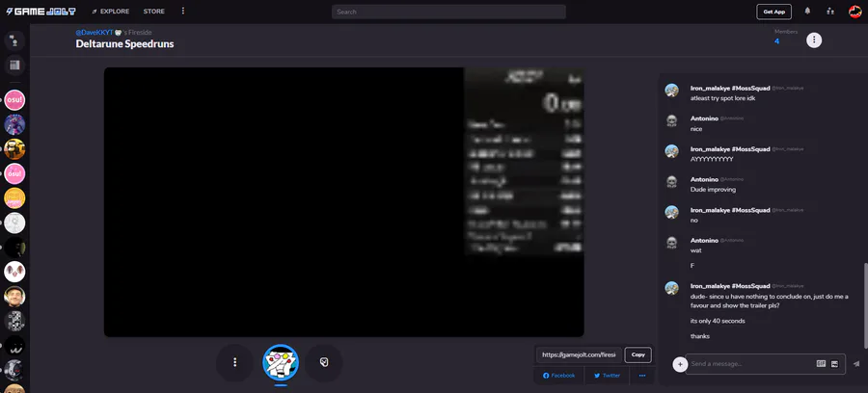Open the dark black-green community icon in the sidebar
868x393 pixels.
coord(14,248)
